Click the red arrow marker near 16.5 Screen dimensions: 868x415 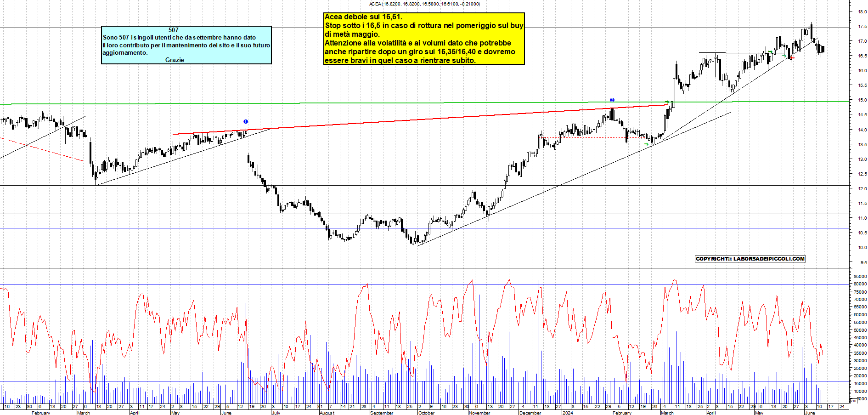(792, 58)
